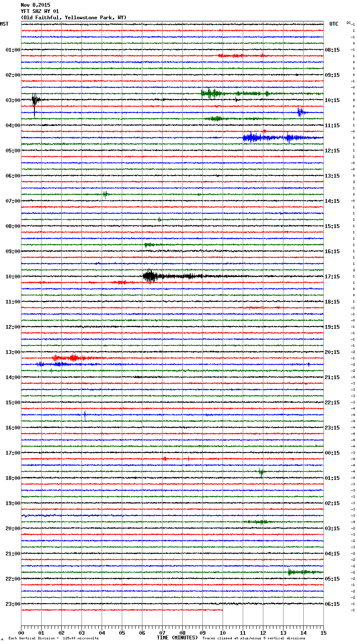The height and width of the screenshot is (644, 357).
Task: Click the 'MST' timezone label
Action: [x=4, y=24]
